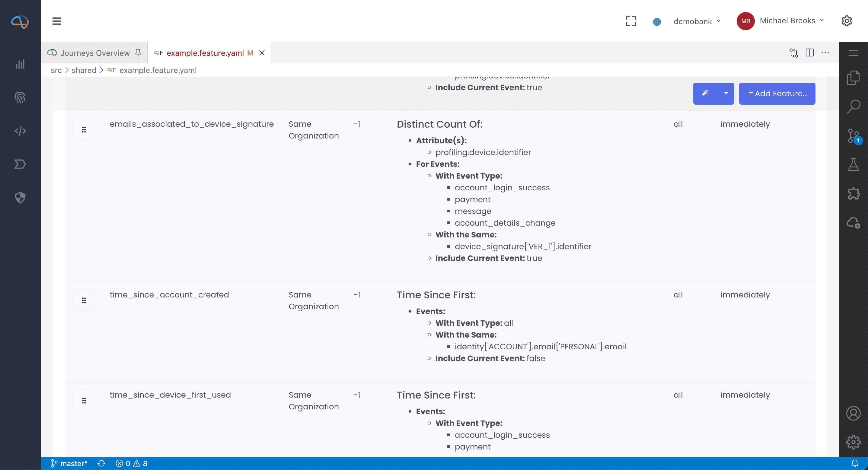This screenshot has height=470, width=868.
Task: Select the example.feature.yaml tab
Action: (x=205, y=53)
